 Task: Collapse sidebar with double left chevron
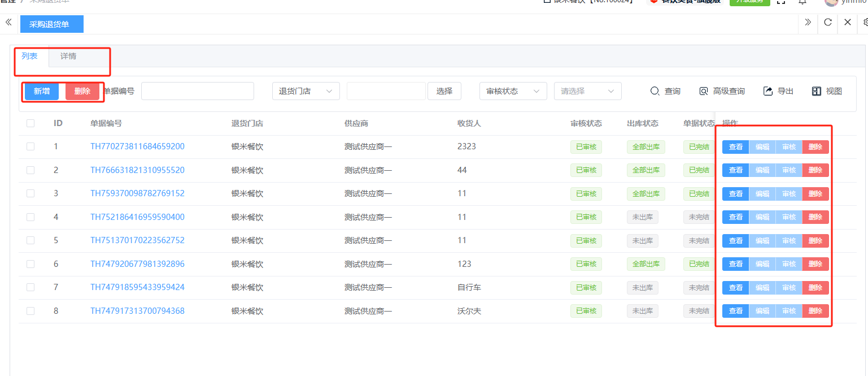pyautogui.click(x=8, y=23)
